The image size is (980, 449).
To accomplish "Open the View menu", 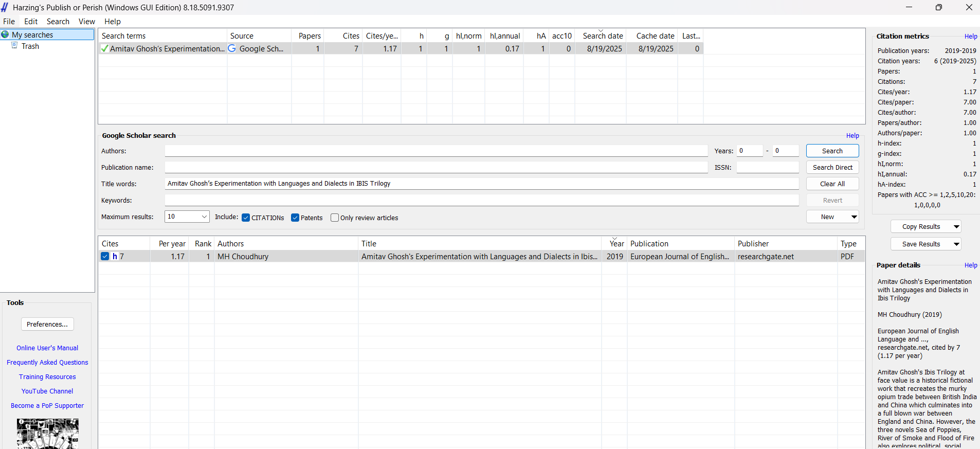I will 86,21.
